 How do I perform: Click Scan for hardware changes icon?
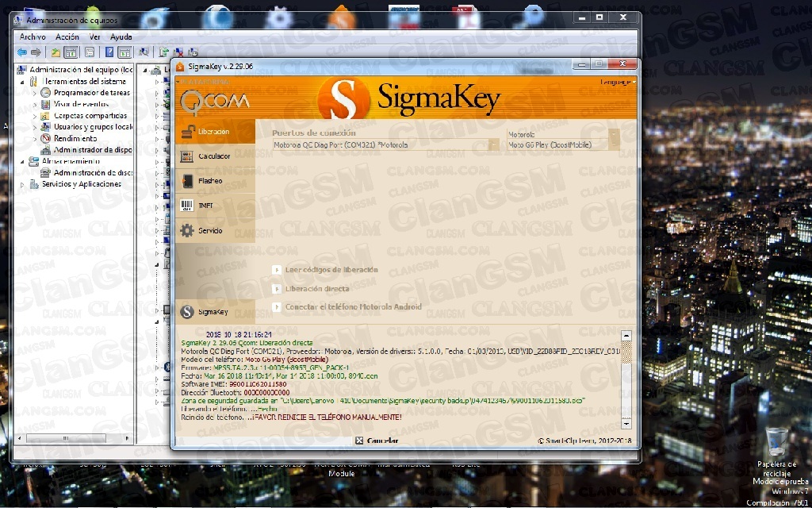(x=144, y=52)
